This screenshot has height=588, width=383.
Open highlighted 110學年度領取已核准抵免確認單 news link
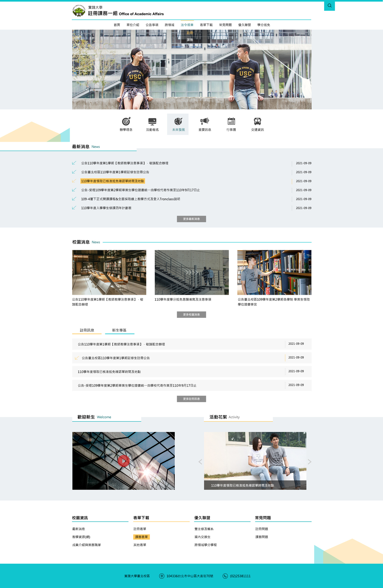(x=113, y=181)
